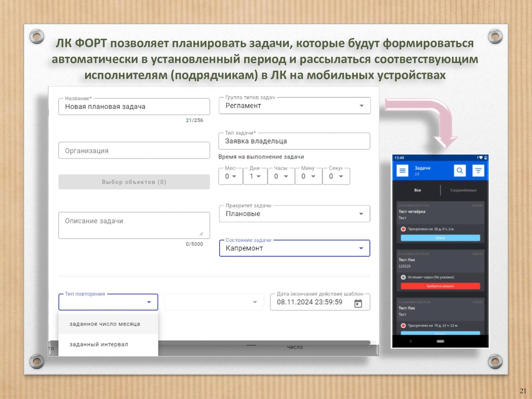Click 'Истекает через (Не указано)' text
532x399 pixels.
pos(431,277)
